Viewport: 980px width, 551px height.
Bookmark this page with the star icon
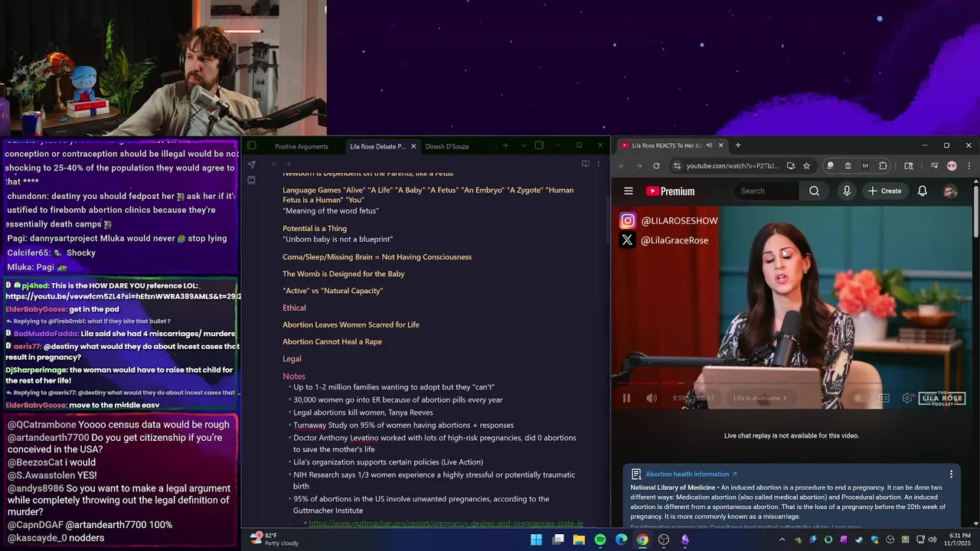point(806,165)
